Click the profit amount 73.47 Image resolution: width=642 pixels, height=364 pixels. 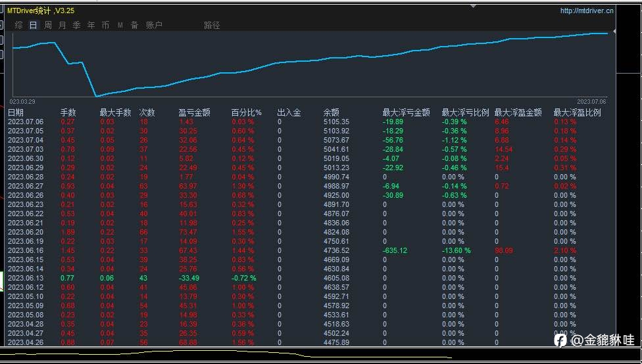[188, 232]
